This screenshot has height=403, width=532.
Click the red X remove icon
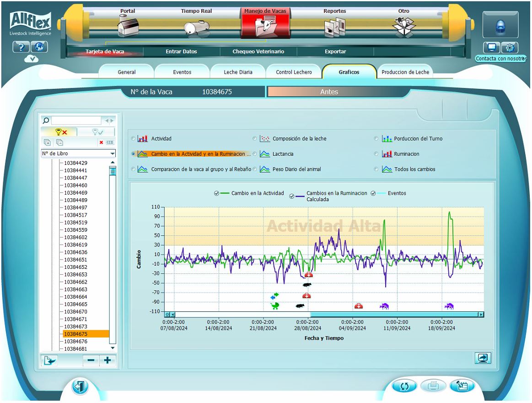click(x=101, y=142)
